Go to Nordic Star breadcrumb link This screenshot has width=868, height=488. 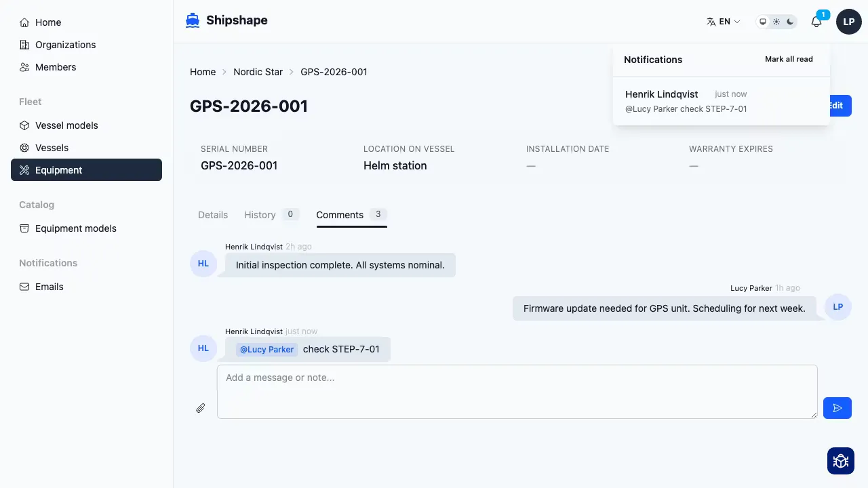[x=258, y=72]
